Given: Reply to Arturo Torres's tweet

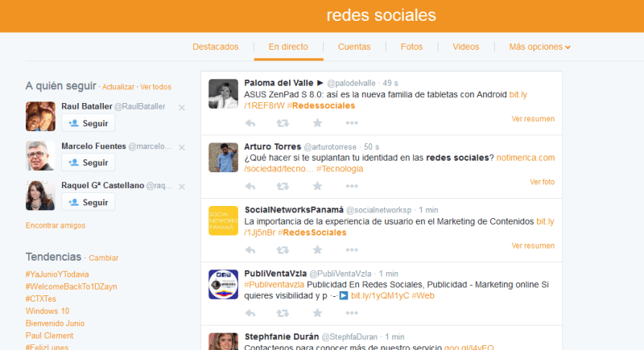Looking at the screenshot, I should [x=250, y=187].
